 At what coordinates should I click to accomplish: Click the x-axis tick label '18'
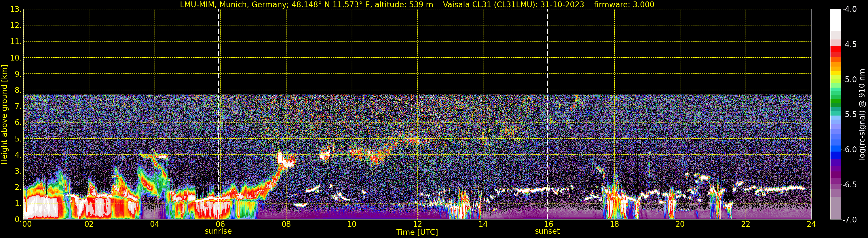(x=614, y=224)
